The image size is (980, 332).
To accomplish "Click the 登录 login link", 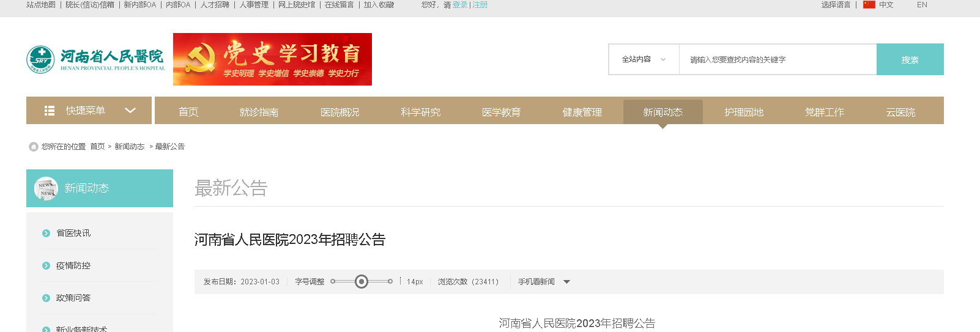I will point(459,5).
